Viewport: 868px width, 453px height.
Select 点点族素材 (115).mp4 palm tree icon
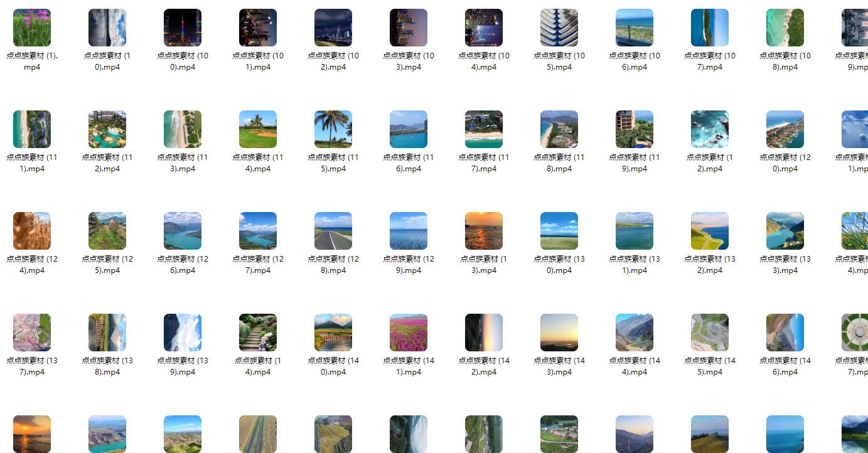click(333, 129)
